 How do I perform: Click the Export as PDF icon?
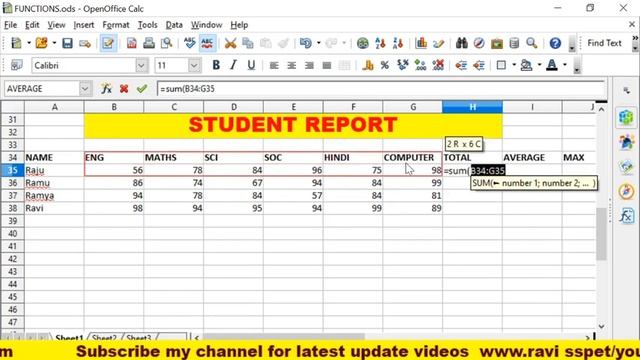click(x=131, y=43)
